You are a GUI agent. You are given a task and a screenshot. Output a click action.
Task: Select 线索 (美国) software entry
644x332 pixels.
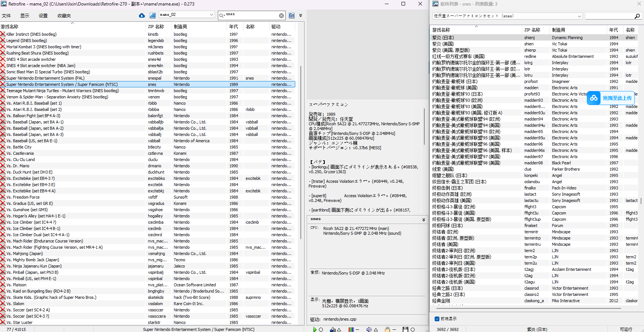pos(535,169)
